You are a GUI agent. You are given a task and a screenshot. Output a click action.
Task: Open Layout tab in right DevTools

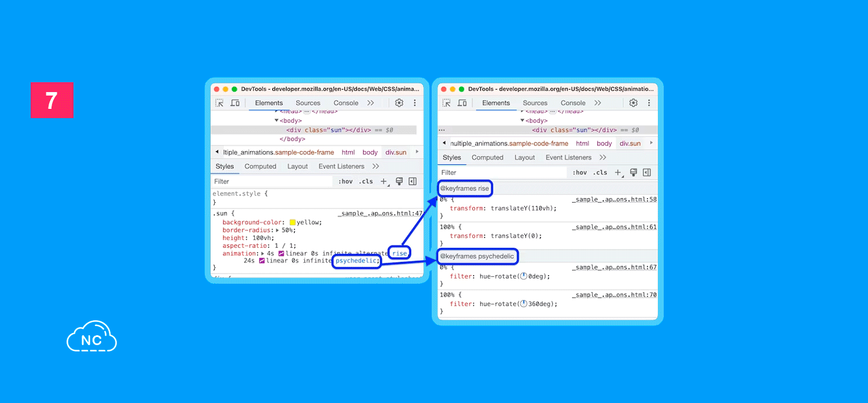(x=525, y=157)
